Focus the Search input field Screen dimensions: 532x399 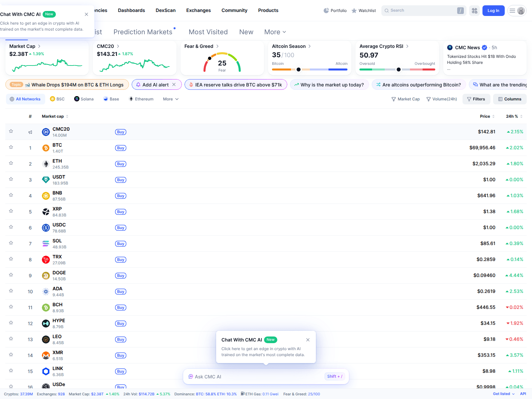click(x=424, y=11)
